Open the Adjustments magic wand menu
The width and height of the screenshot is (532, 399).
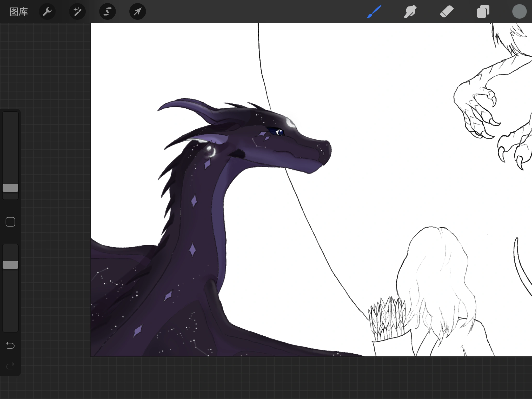coord(77,12)
